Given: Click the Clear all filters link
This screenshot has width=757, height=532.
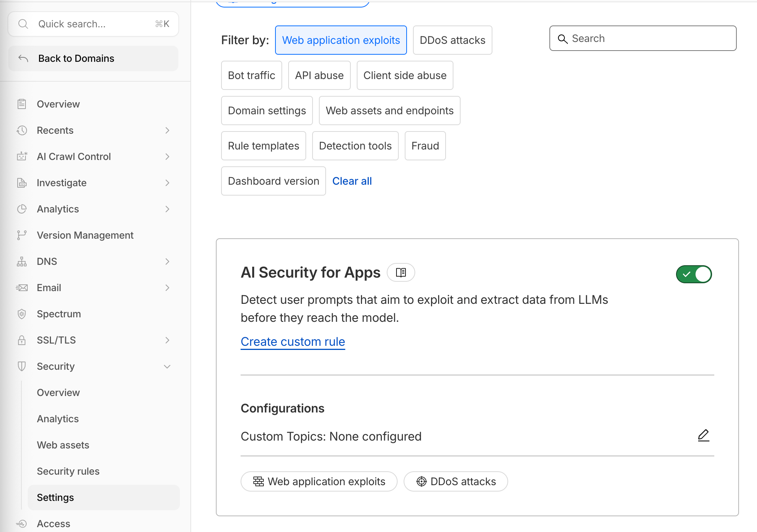Looking at the screenshot, I should (x=352, y=181).
